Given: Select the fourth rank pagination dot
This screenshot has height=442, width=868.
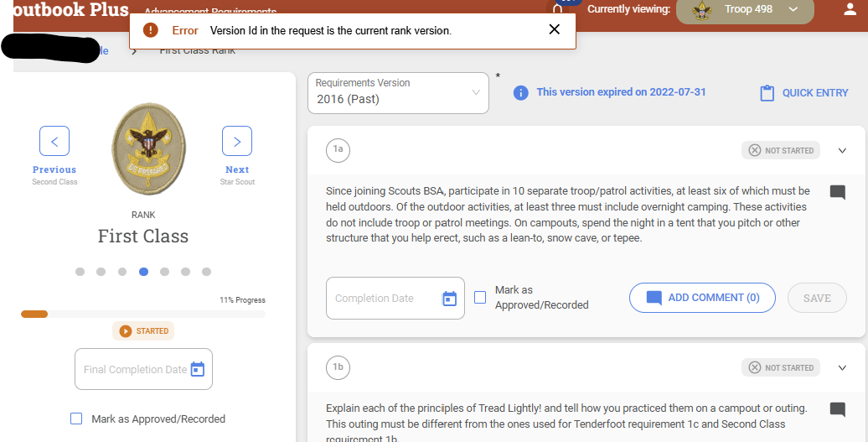Looking at the screenshot, I should [x=143, y=272].
